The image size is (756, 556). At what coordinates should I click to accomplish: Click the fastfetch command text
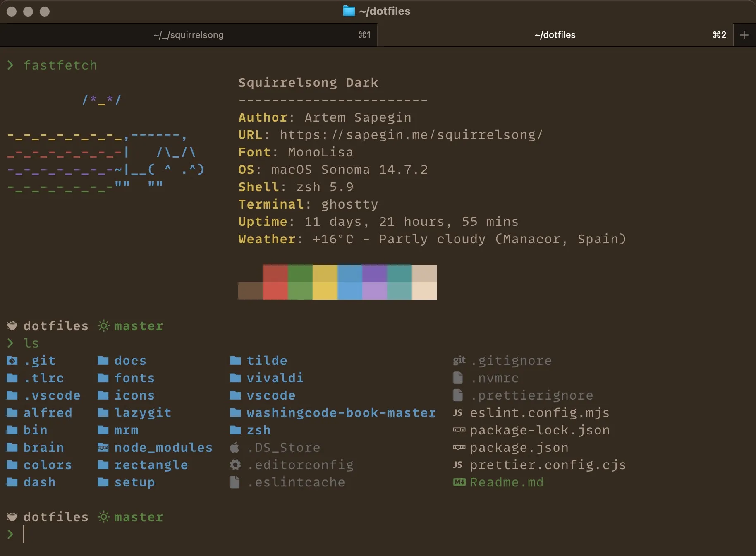[x=60, y=65]
